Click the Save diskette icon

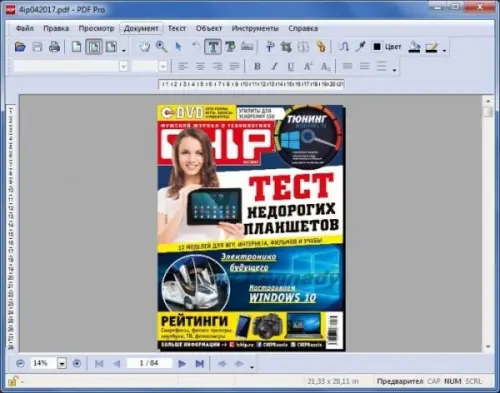click(37, 47)
